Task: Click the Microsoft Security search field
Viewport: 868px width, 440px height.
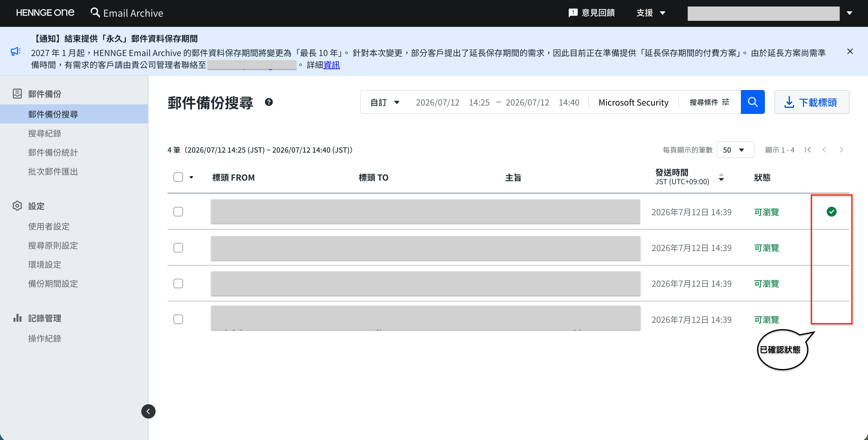Action: (633, 102)
